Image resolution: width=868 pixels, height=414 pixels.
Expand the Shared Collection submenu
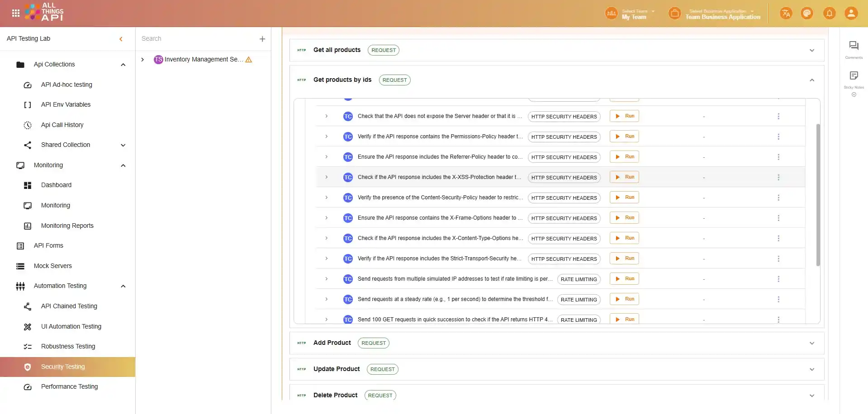(123, 145)
